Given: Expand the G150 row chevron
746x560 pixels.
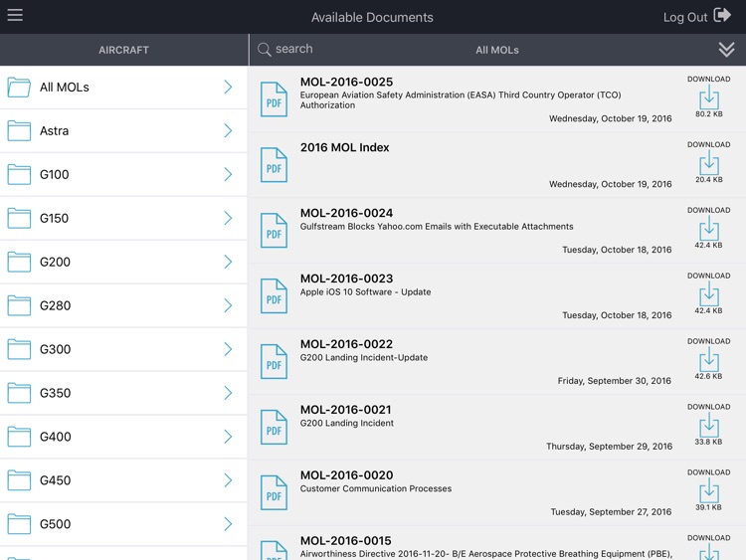Looking at the screenshot, I should (228, 219).
